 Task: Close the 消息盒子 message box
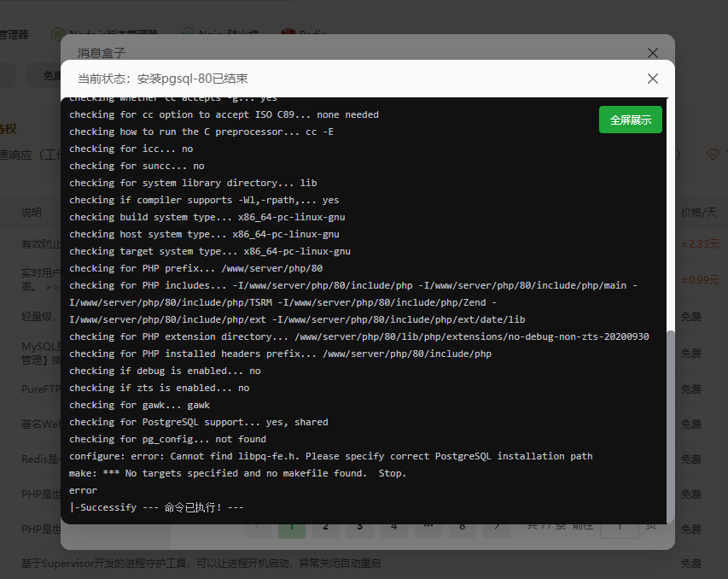coord(653,53)
